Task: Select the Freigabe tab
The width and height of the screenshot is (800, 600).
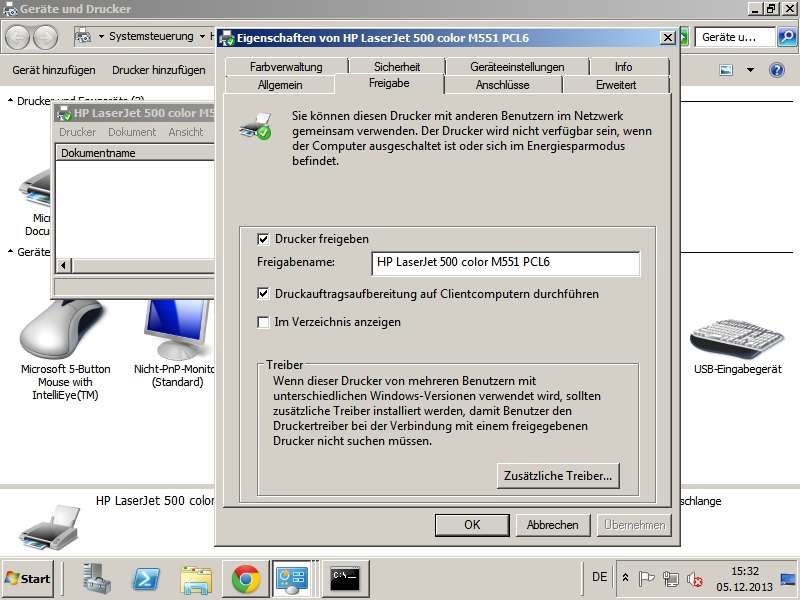Action: [x=389, y=83]
